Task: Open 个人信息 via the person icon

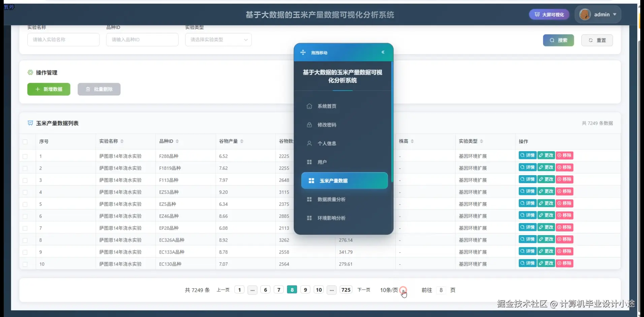Action: pyautogui.click(x=310, y=143)
